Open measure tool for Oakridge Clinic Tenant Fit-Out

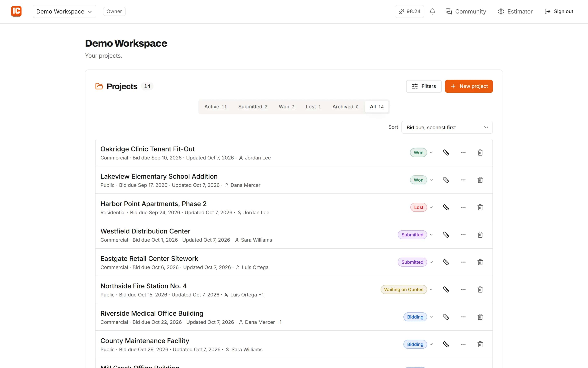point(446,153)
